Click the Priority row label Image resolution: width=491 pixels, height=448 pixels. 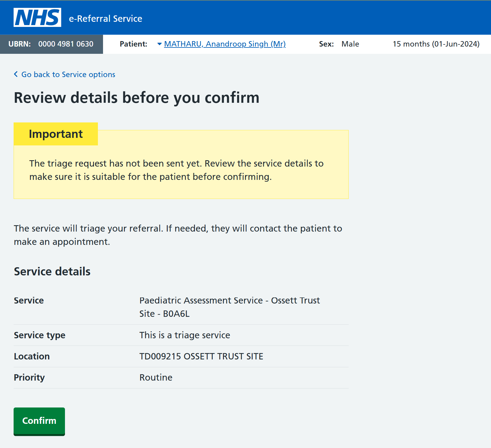[29, 378]
